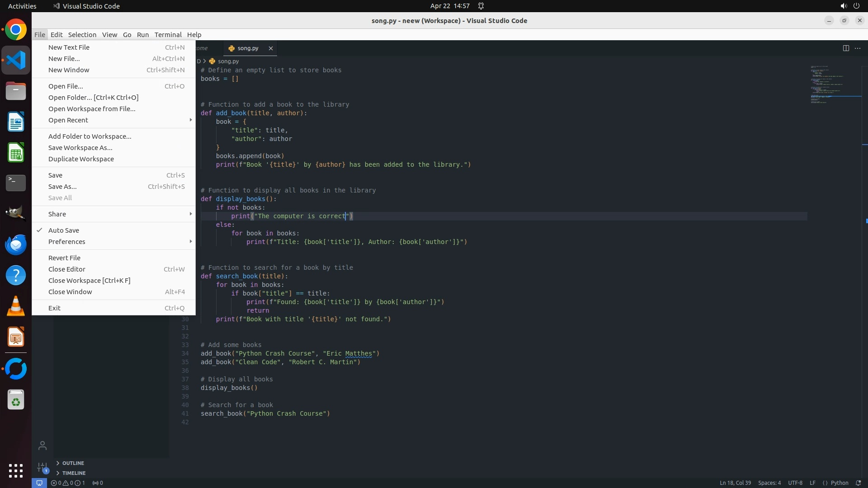
Task: Expand the TIMELINE section
Action: click(74, 473)
